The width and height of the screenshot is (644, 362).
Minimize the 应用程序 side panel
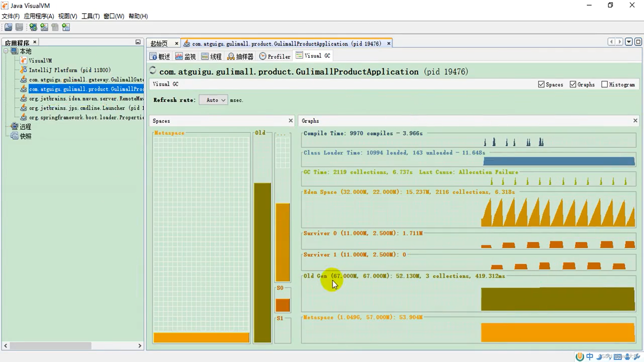138,42
